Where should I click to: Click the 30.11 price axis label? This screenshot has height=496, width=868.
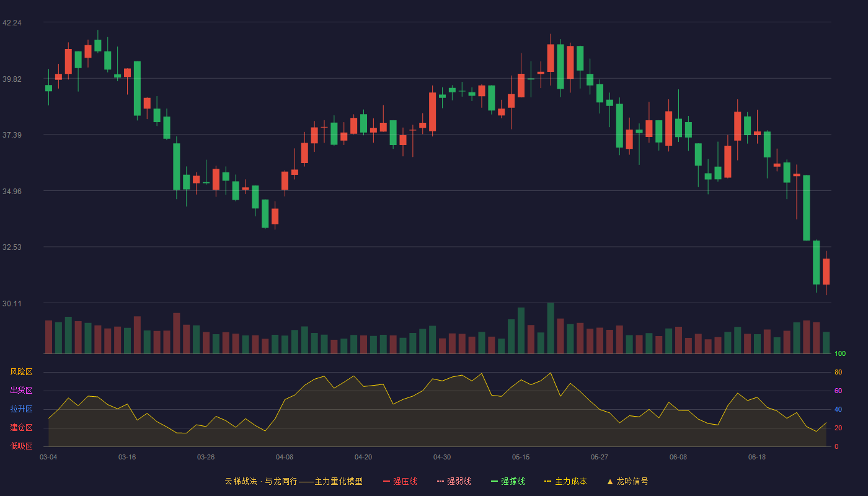pos(12,304)
